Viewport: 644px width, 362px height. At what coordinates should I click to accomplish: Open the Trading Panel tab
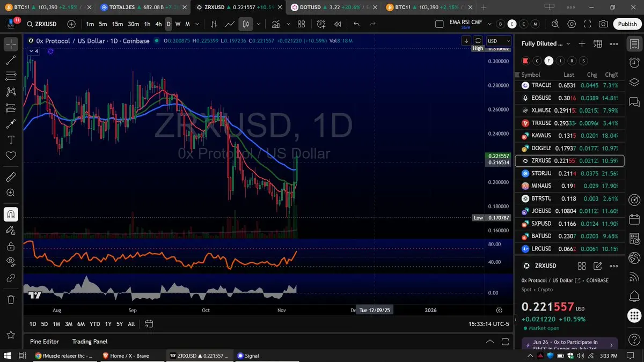(x=90, y=341)
